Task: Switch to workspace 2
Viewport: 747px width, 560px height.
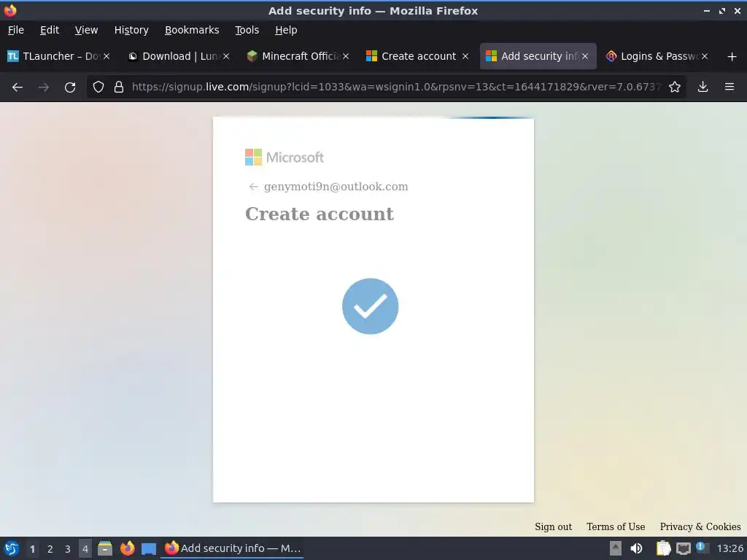Action: point(50,549)
